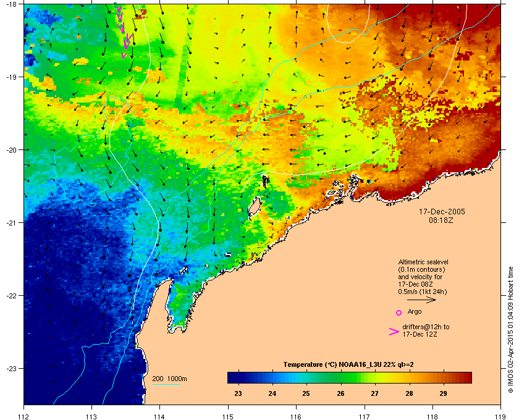Click the magenta Argo circle legend symbol
The height and width of the screenshot is (420, 519).
(399, 313)
